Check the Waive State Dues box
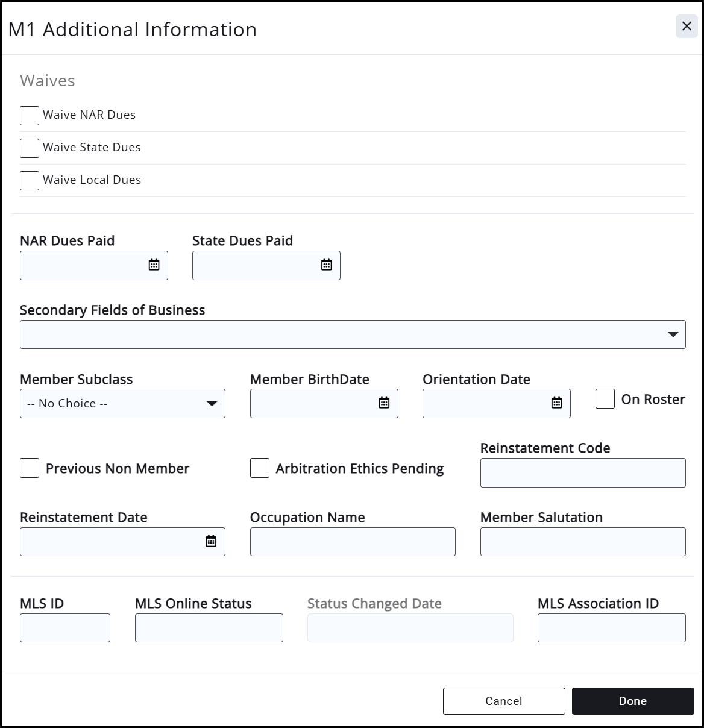This screenshot has width=704, height=728. click(x=30, y=148)
